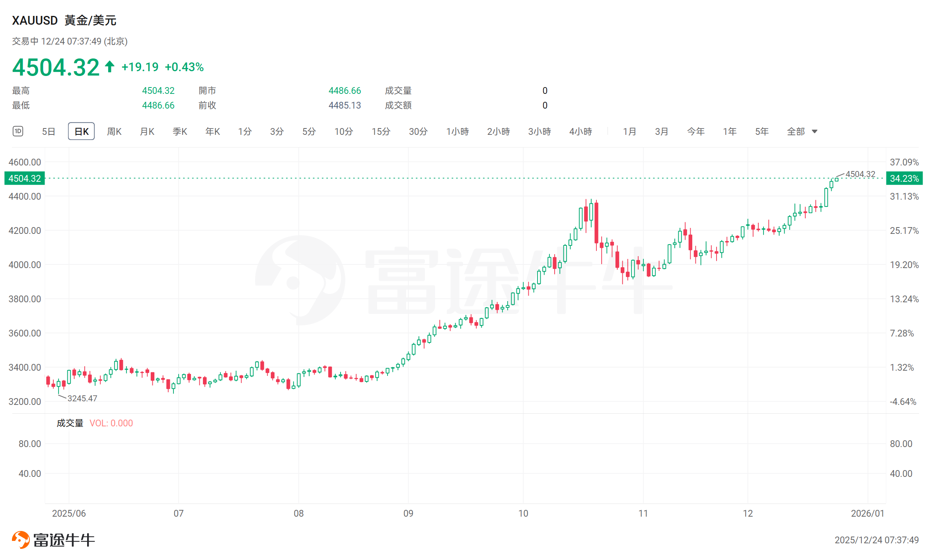Click the Futu bull logo icon
The height and width of the screenshot is (560, 931).
click(x=21, y=540)
